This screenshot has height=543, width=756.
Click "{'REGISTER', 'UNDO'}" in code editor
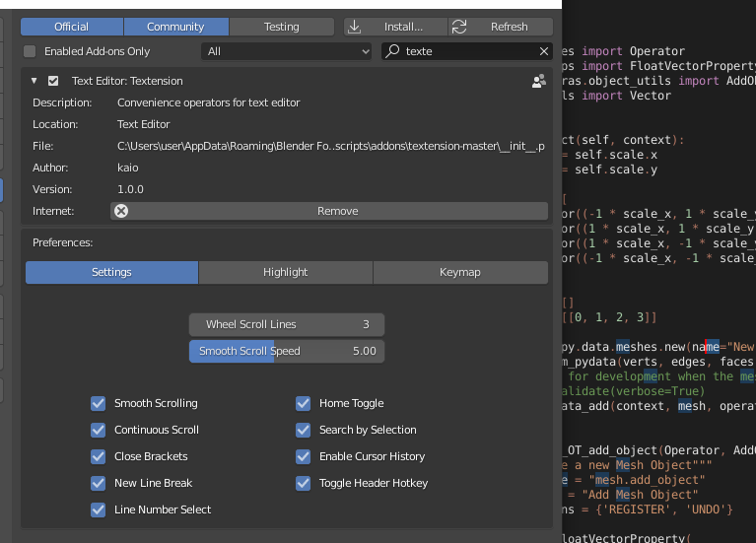point(664,509)
